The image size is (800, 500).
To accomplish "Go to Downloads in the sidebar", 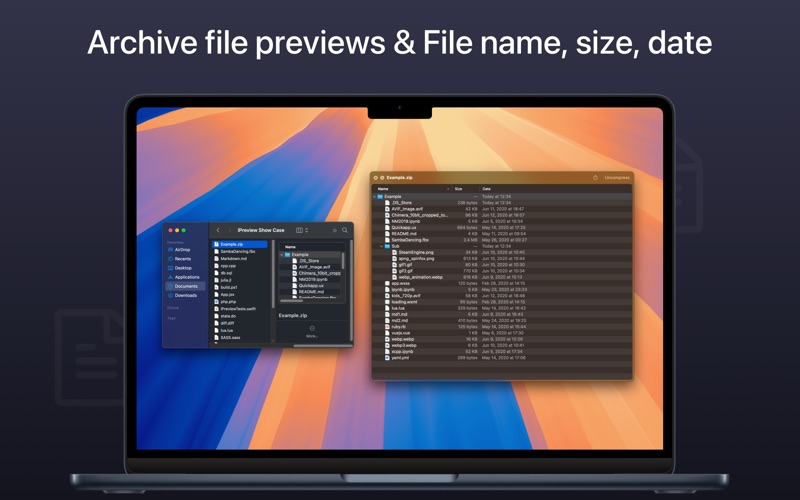I will [x=186, y=295].
